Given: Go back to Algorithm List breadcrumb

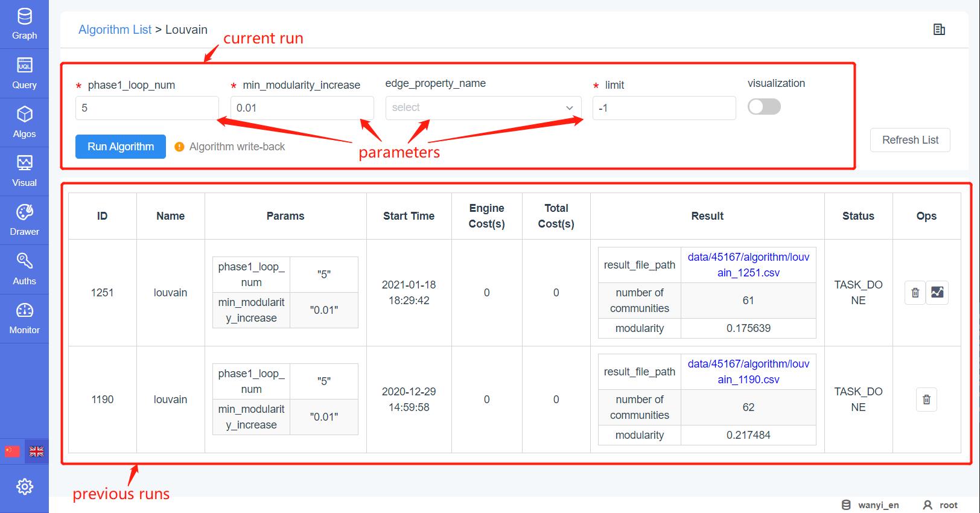Looking at the screenshot, I should pyautogui.click(x=115, y=30).
